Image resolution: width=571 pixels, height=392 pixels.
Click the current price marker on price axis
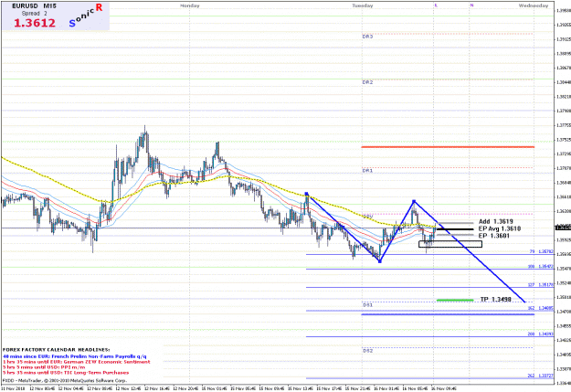point(563,228)
